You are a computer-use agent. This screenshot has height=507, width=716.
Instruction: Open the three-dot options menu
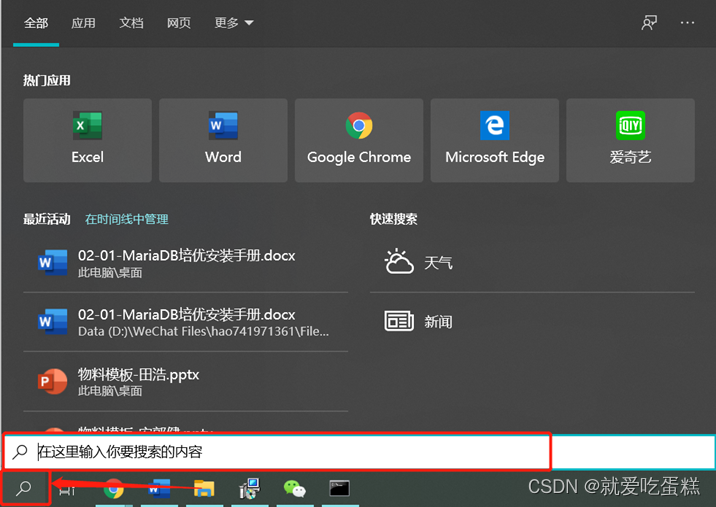[x=687, y=22]
